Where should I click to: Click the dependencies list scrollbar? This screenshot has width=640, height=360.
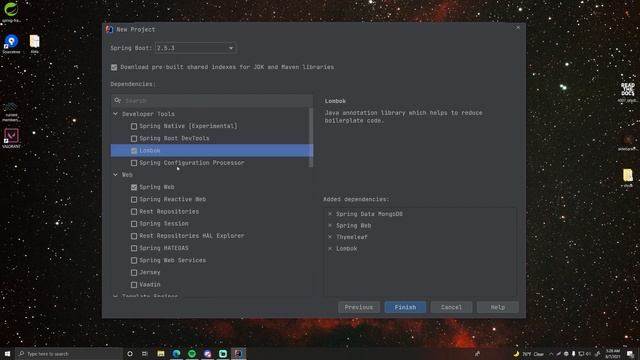click(x=311, y=138)
